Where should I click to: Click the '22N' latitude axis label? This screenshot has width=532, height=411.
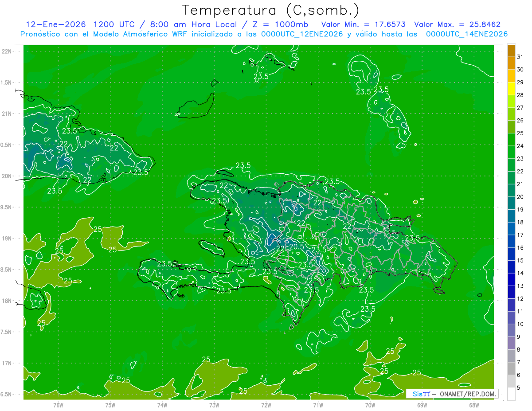pos(8,51)
